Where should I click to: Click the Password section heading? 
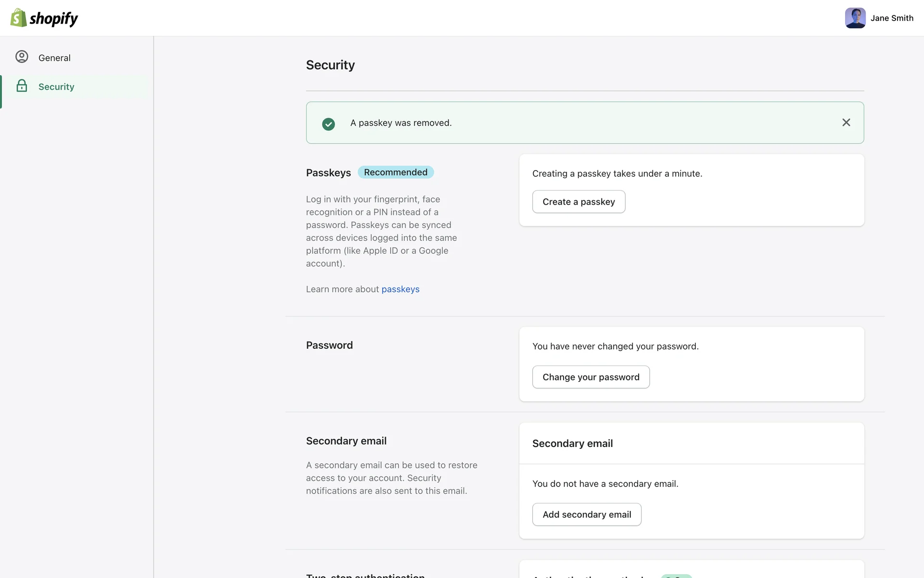tap(329, 345)
